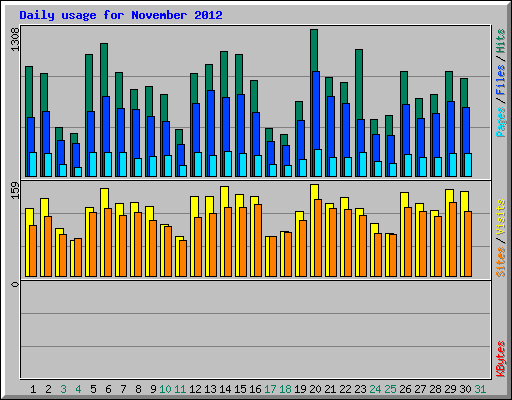This screenshot has height=400, width=512.
Task: Click day label 10 on the axis
Action: click(165, 389)
